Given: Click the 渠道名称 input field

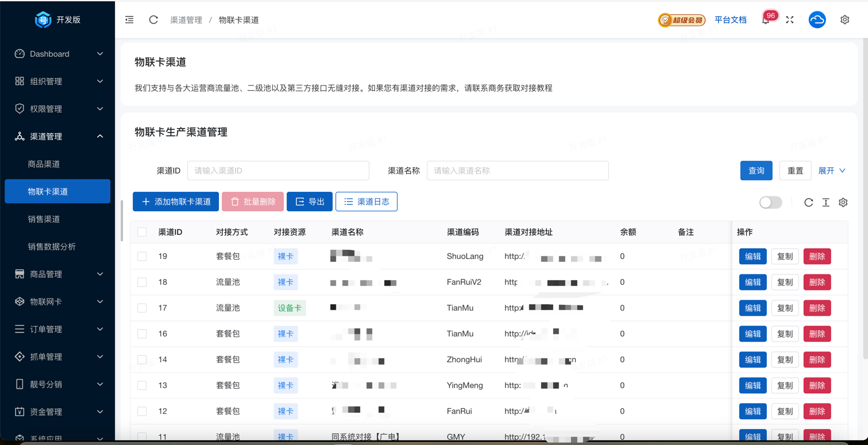Looking at the screenshot, I should [x=517, y=171].
